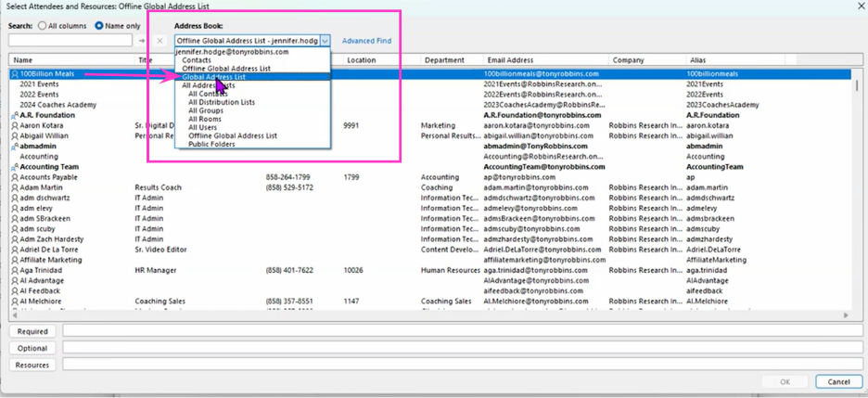This screenshot has height=398, width=868.
Task: Click the person icon beside Adm Zach Hardesty
Action: click(15, 239)
